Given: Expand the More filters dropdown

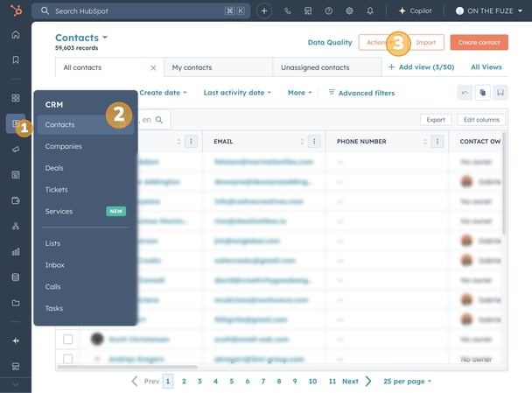Looking at the screenshot, I should point(299,93).
